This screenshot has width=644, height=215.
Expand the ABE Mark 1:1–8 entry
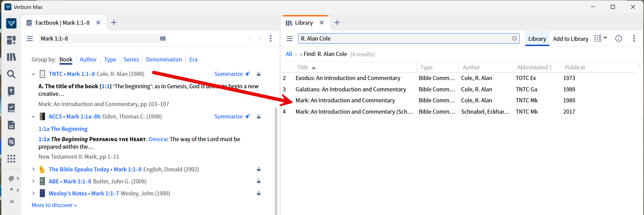(x=33, y=181)
